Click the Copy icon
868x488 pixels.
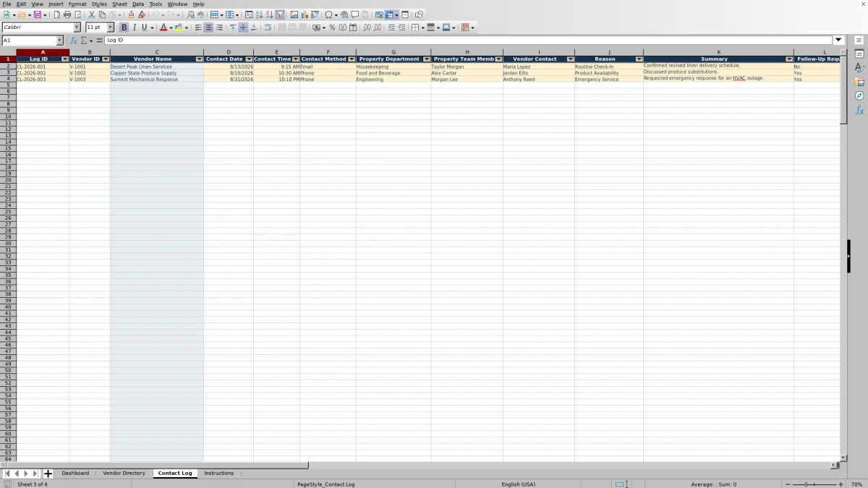(x=102, y=14)
